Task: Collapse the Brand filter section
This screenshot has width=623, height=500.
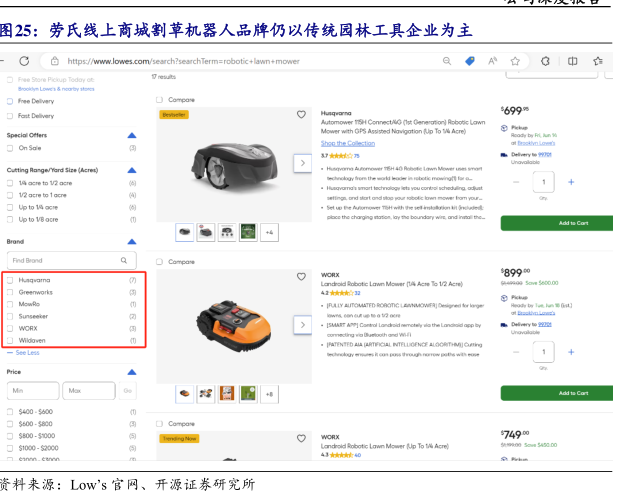Action: click(x=131, y=242)
